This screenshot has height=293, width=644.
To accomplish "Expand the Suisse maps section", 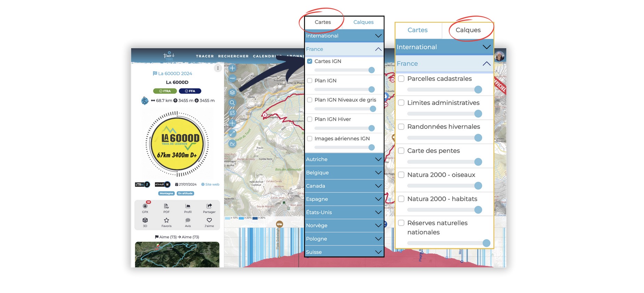I will click(344, 252).
